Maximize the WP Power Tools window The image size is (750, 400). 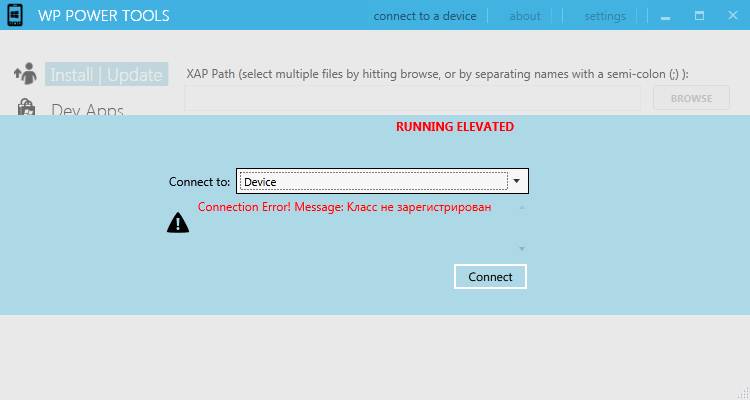click(x=699, y=15)
